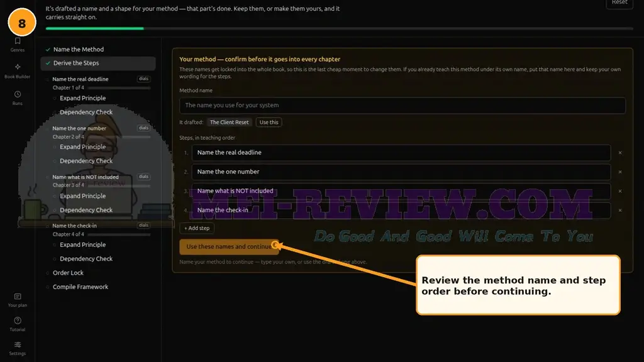
Task: Select Expand Principle under Chapter 2 of 4
Action: [x=82, y=147]
